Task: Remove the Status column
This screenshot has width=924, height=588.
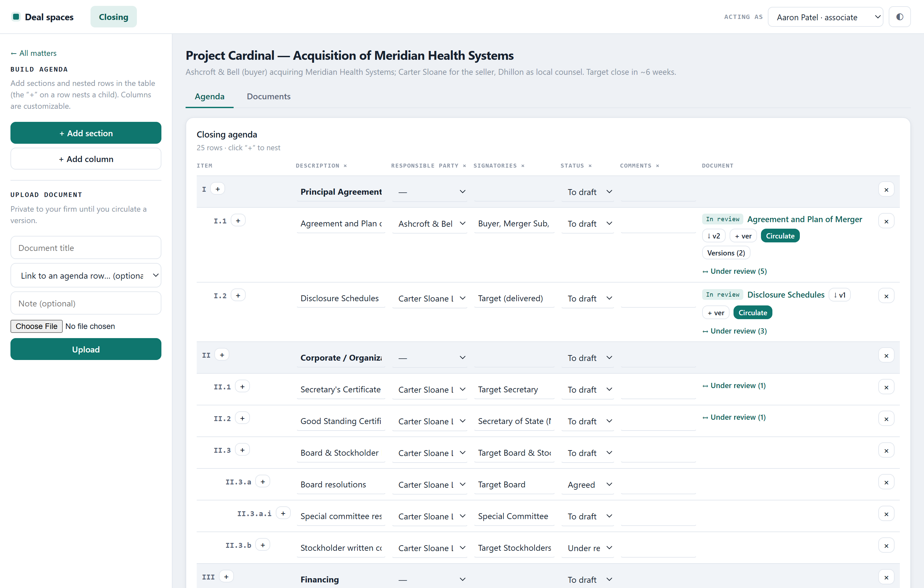Action: click(590, 166)
